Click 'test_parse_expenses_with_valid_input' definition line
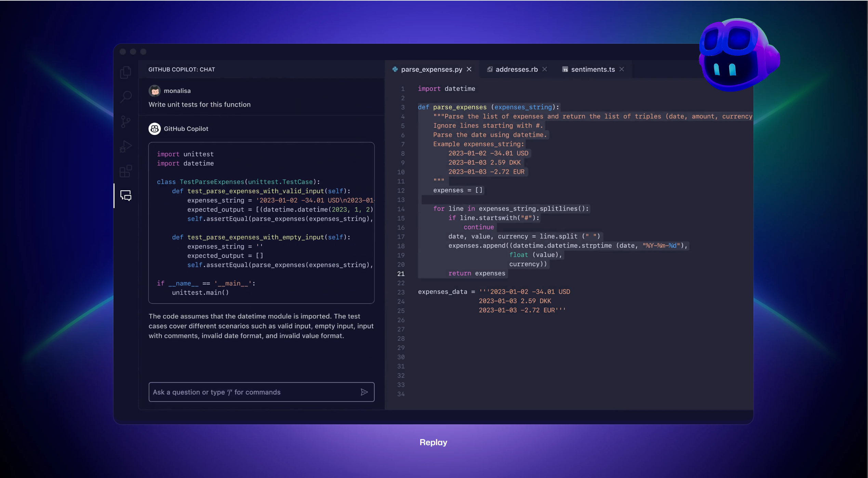Image resolution: width=868 pixels, height=478 pixels. (261, 191)
